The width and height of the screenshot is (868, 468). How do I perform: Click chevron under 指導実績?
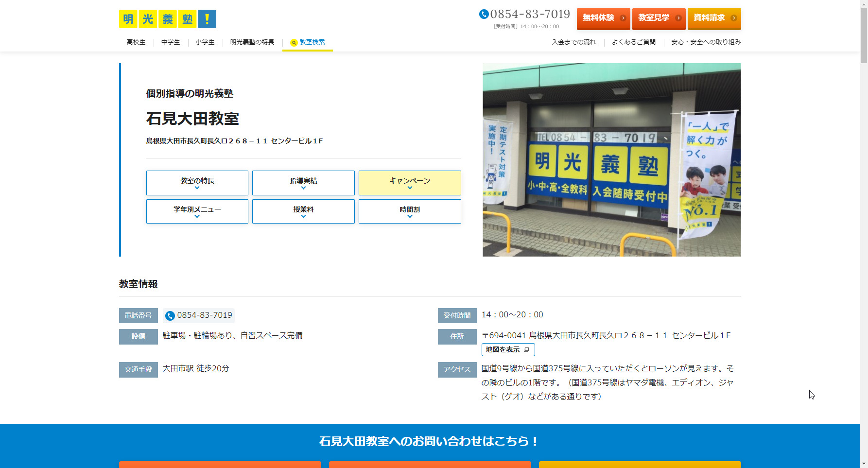click(303, 188)
